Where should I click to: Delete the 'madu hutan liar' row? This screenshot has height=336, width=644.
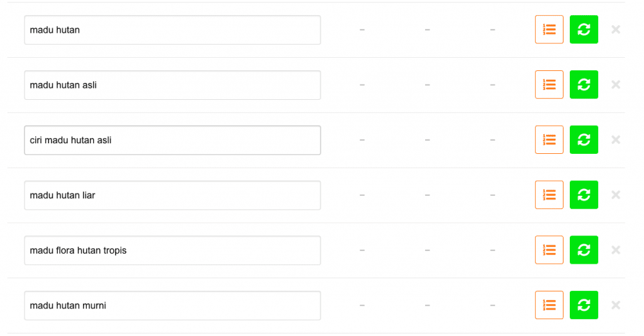coord(616,195)
